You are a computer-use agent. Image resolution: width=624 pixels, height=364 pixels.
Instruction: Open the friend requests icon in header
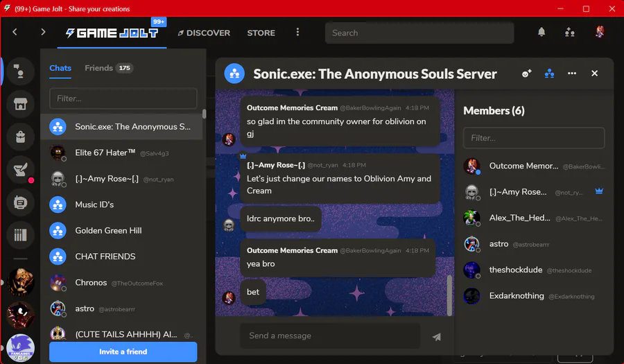point(569,32)
